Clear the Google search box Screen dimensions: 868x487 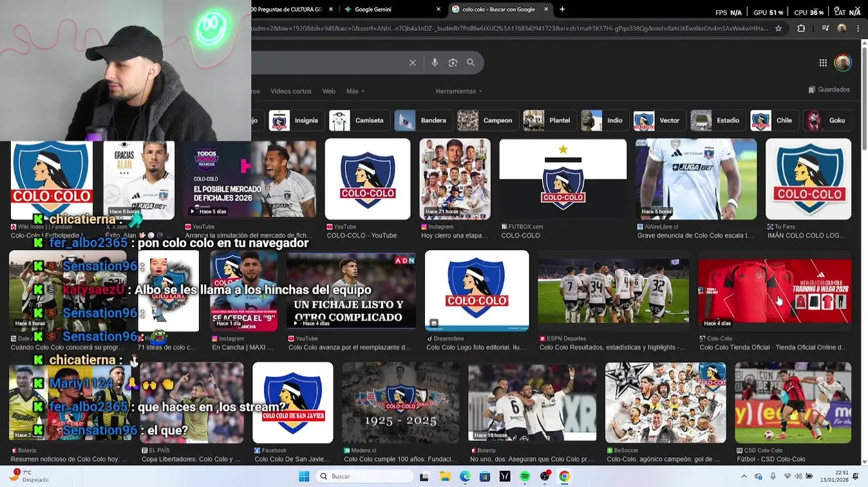[x=413, y=62]
